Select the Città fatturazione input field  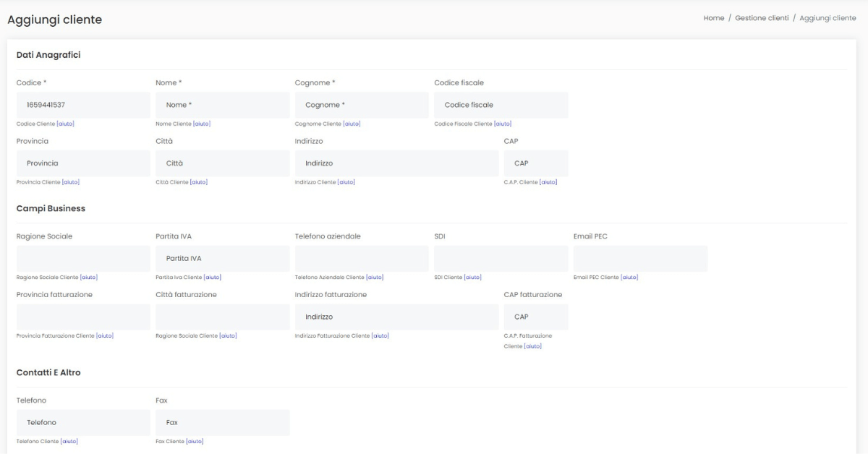[x=223, y=317]
